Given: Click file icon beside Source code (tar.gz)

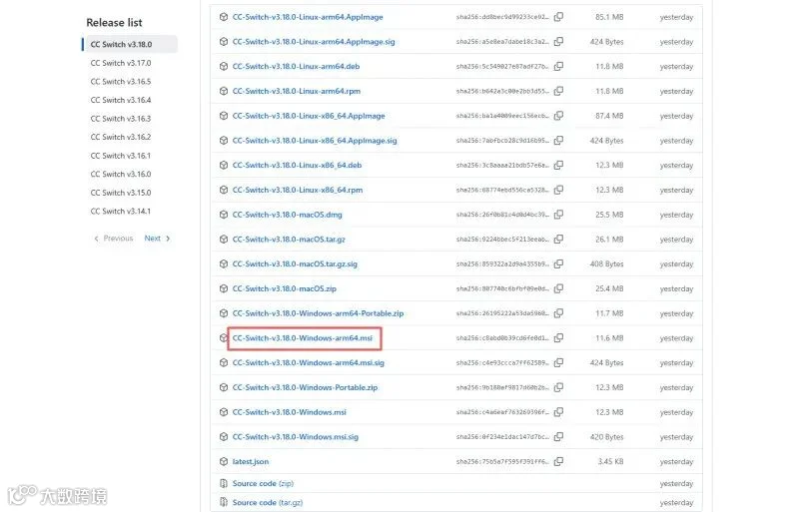Looking at the screenshot, I should point(224,502).
